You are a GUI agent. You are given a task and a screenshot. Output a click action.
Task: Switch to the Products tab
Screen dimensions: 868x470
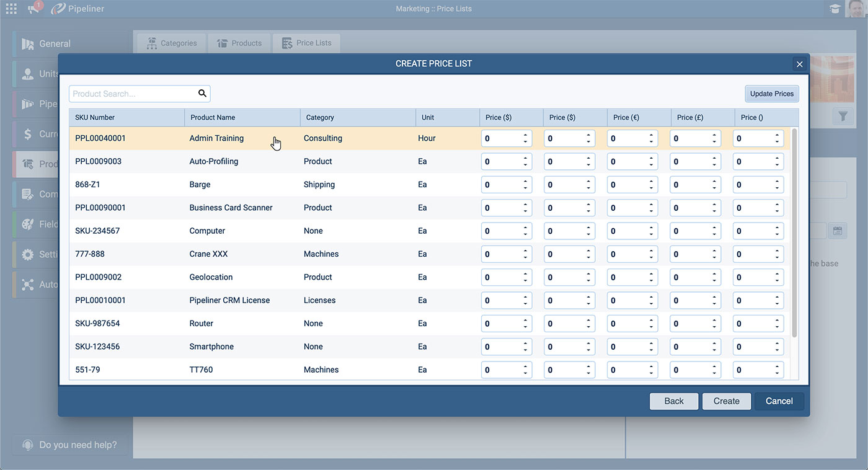point(239,43)
